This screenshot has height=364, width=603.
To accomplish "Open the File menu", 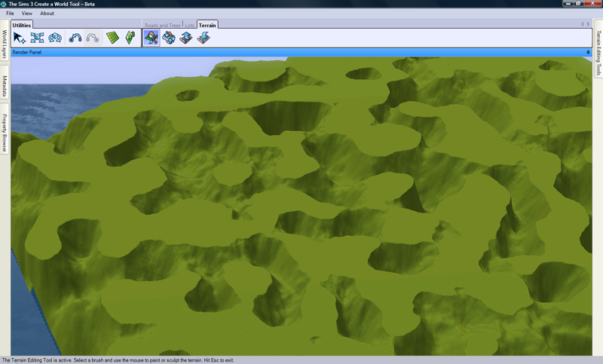I will point(10,13).
